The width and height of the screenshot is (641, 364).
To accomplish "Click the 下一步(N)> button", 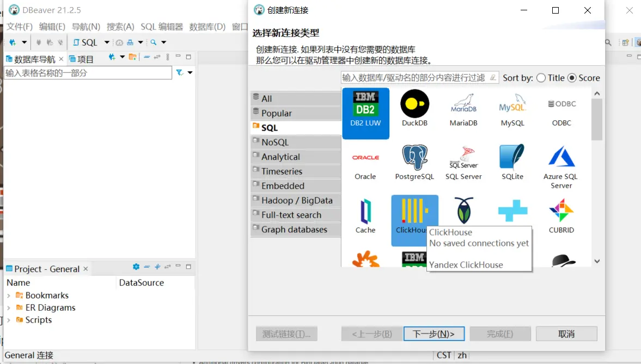I will tap(434, 334).
